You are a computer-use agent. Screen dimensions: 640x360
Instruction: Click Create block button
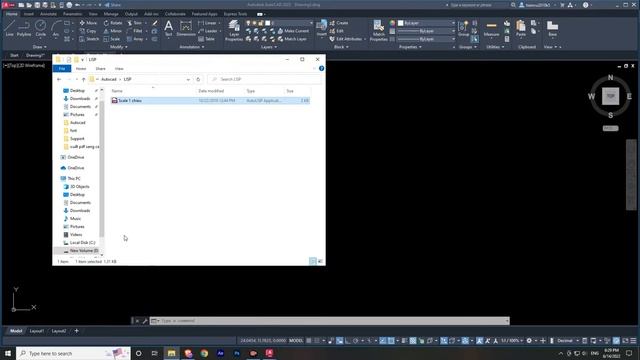[x=339, y=23]
